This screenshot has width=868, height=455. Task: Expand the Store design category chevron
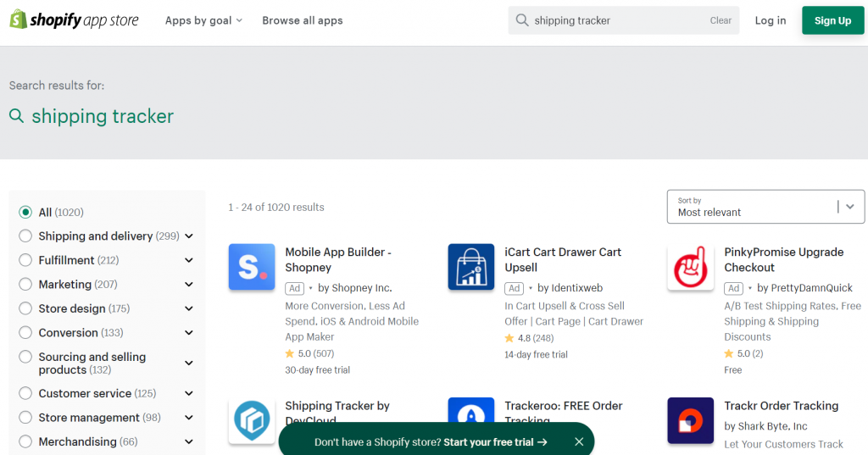tap(189, 308)
